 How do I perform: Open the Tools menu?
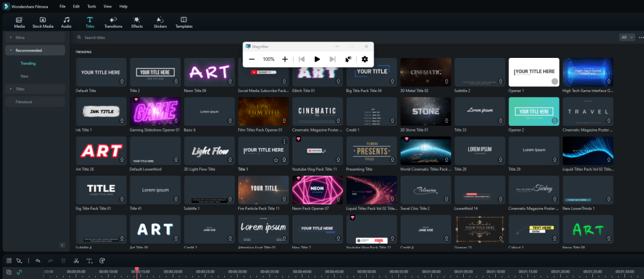pyautogui.click(x=91, y=6)
